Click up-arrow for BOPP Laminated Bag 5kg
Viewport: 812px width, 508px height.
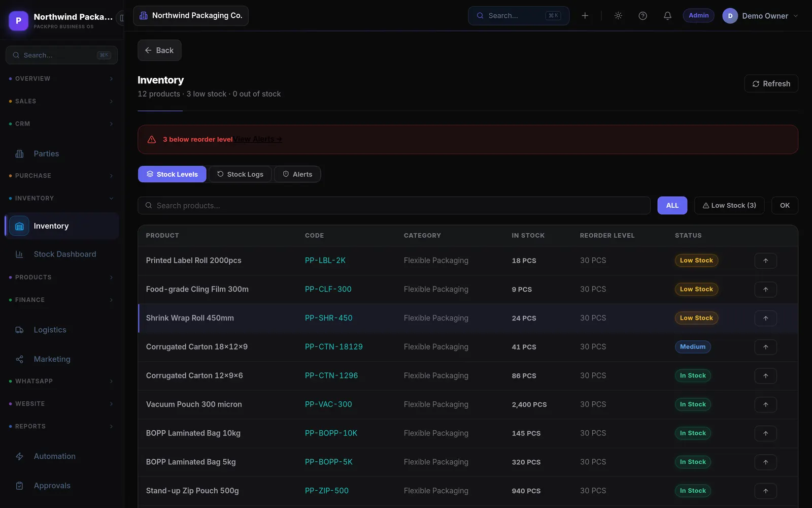pos(765,462)
